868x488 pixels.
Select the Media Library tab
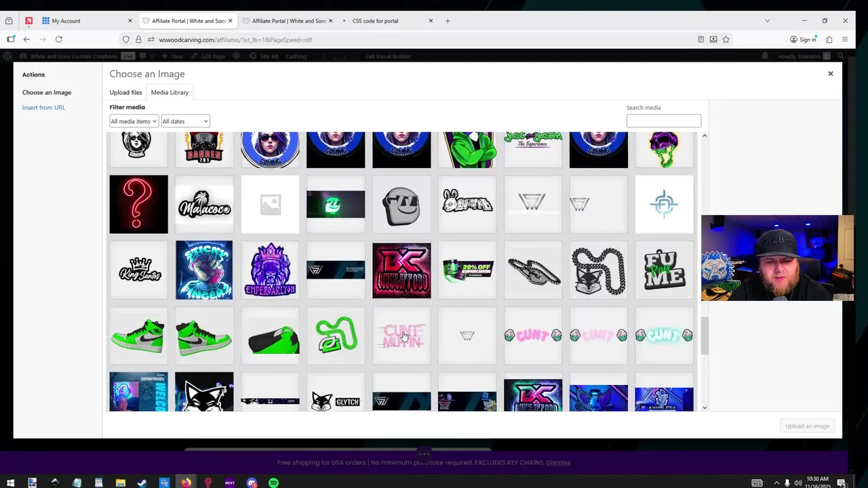pyautogui.click(x=170, y=92)
